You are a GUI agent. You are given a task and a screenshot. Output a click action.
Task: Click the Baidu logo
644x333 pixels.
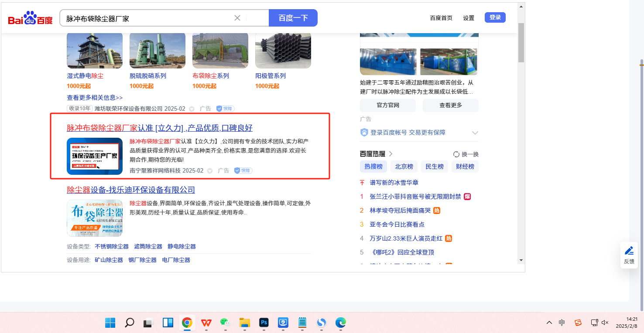coord(30,18)
